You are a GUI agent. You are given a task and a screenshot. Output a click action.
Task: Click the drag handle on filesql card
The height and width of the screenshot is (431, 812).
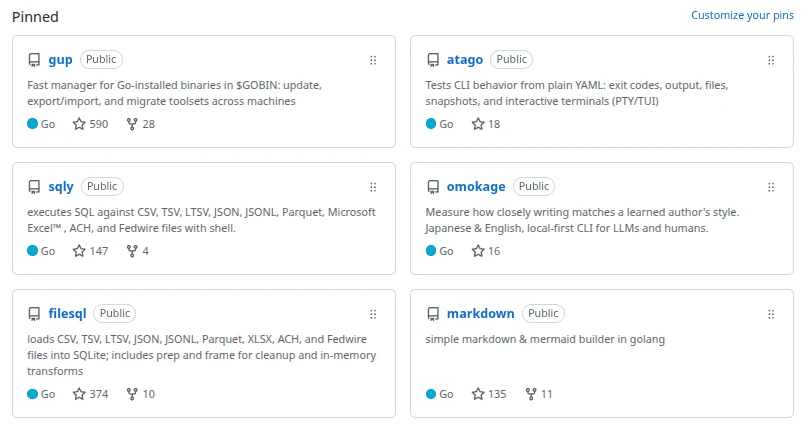pyautogui.click(x=373, y=314)
